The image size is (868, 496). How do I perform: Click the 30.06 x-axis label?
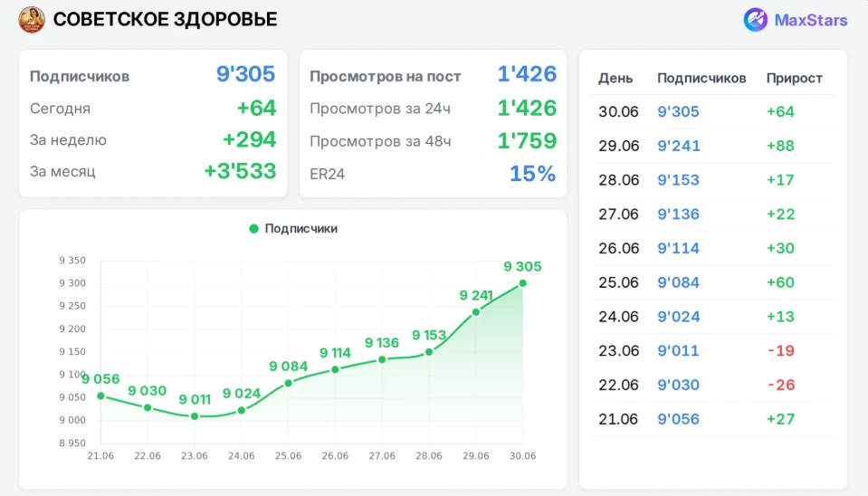(522, 456)
